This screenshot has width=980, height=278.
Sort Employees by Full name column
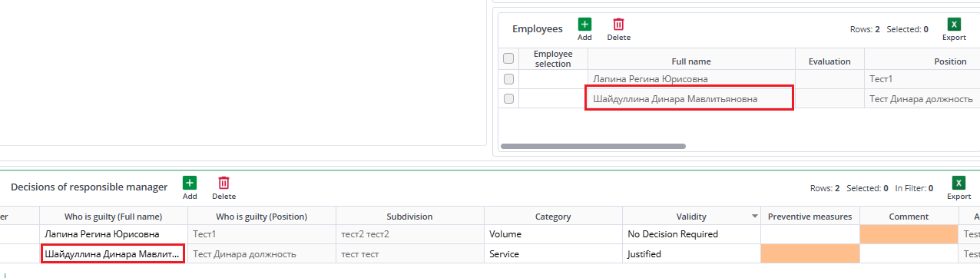pyautogui.click(x=691, y=61)
